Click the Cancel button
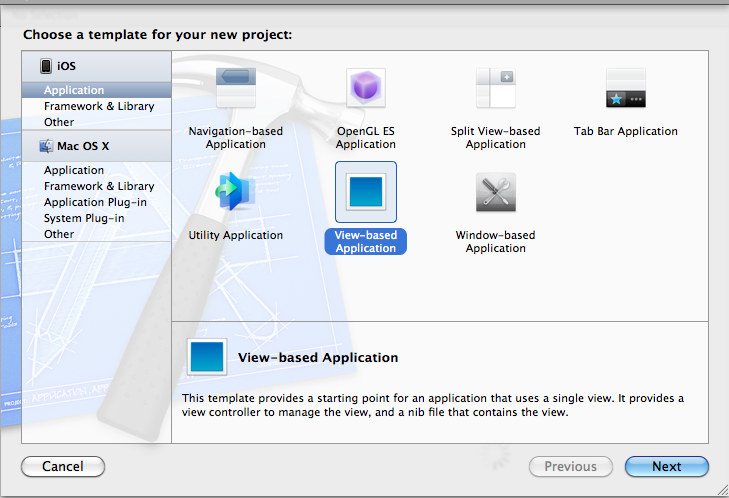Image resolution: width=729 pixels, height=498 pixels. click(63, 466)
